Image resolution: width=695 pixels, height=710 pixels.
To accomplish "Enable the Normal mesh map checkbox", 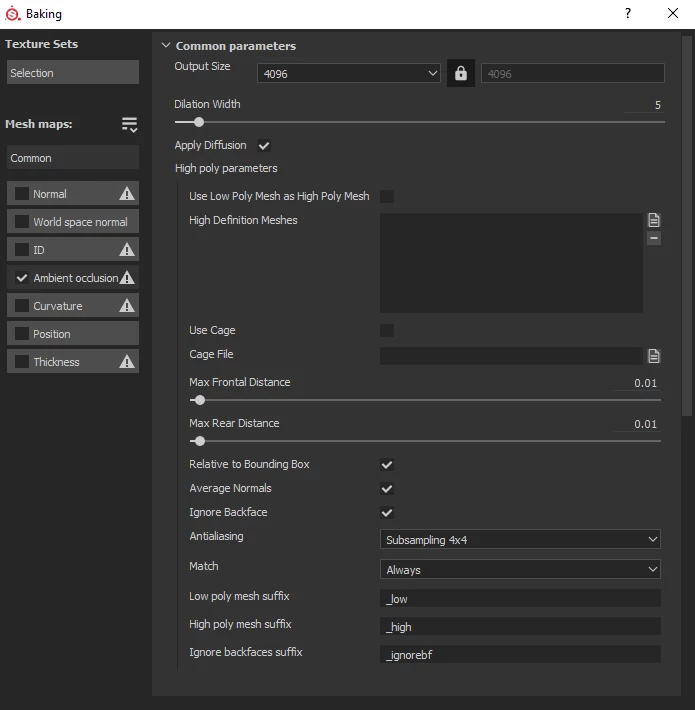I will click(x=22, y=194).
